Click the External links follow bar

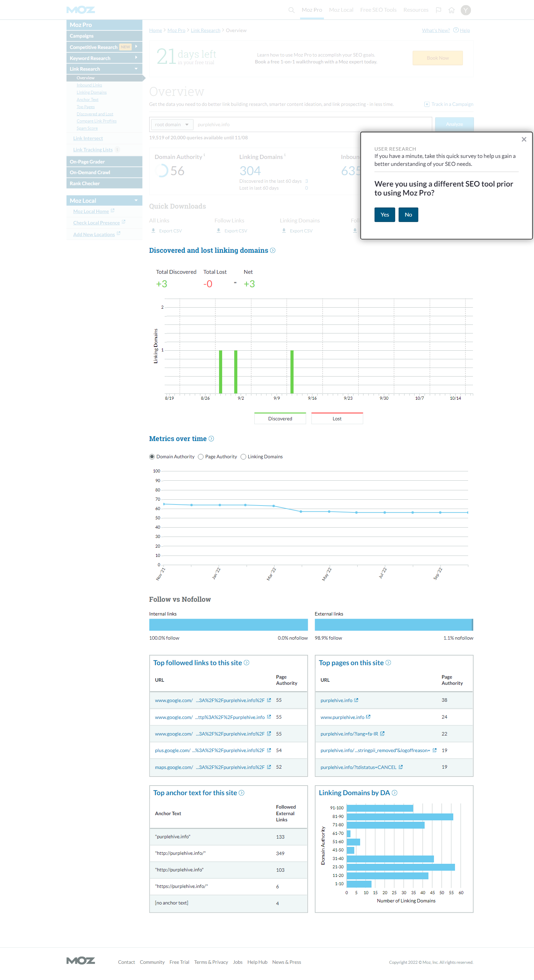pos(394,625)
